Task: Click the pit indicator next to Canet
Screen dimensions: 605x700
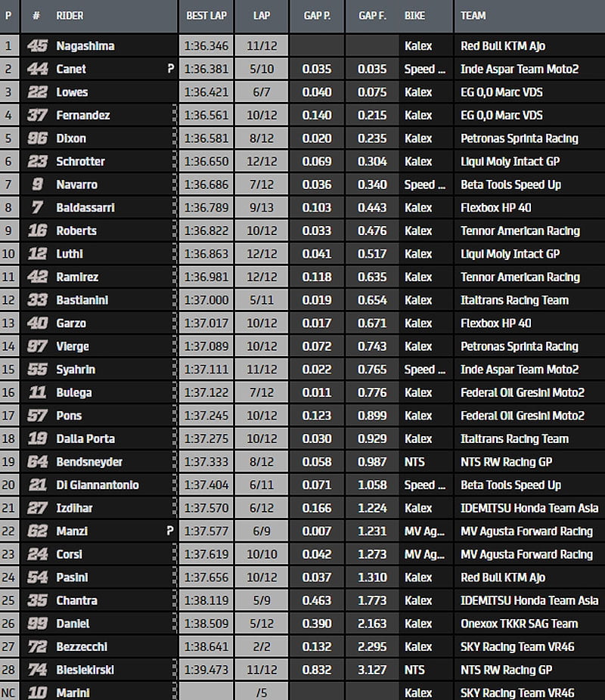Action: tap(171, 69)
